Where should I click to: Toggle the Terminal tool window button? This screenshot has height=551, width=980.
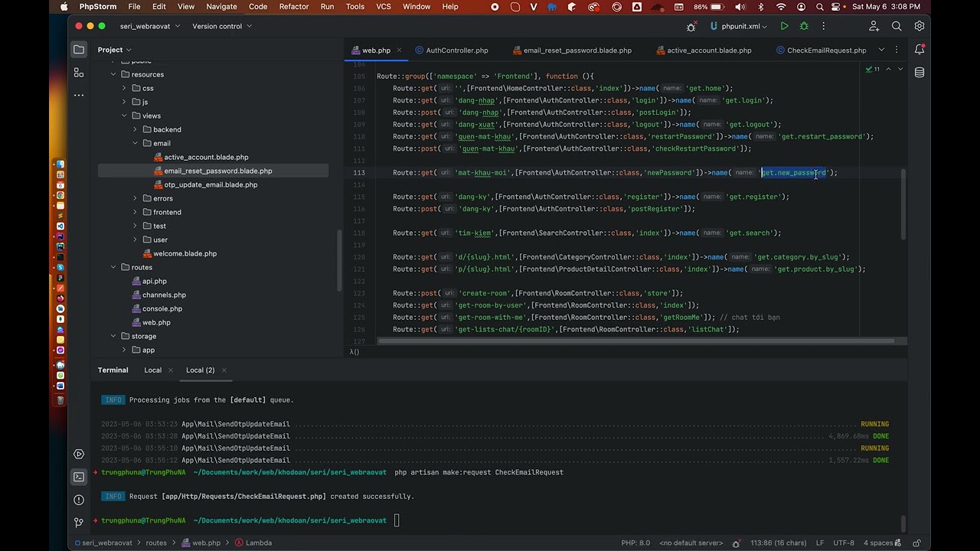[79, 477]
